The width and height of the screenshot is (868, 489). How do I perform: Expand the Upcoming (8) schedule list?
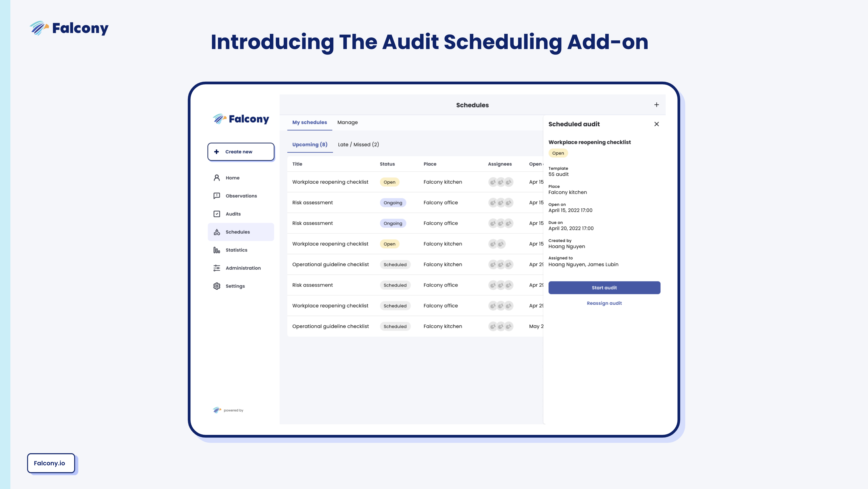tap(309, 144)
